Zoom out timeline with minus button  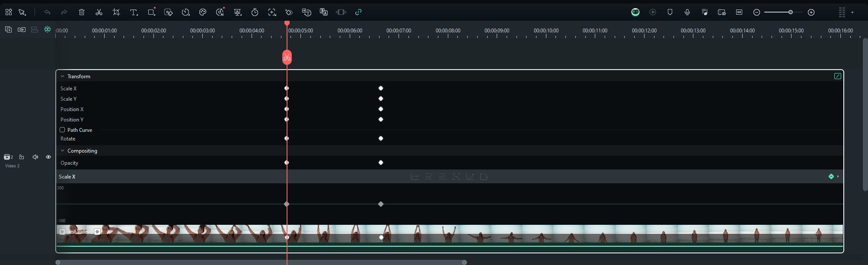click(x=756, y=12)
